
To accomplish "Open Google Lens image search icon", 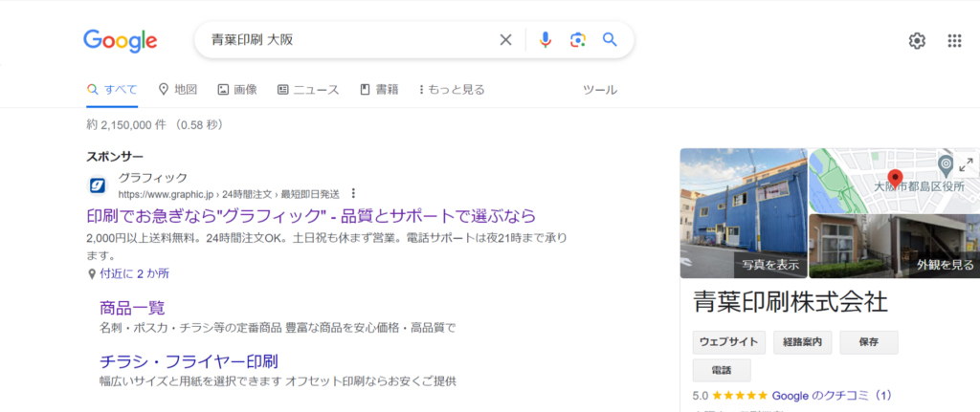I will coord(578,40).
